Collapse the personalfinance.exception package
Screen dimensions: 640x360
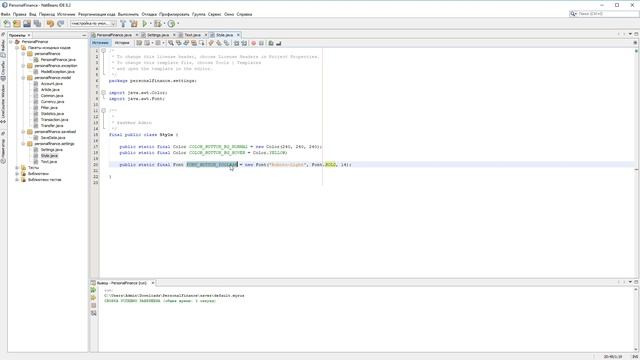(24, 66)
